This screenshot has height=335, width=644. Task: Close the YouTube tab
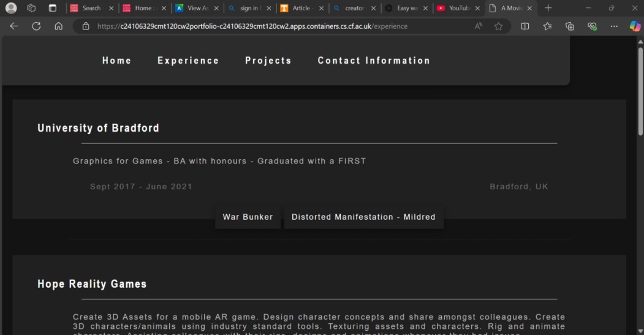tap(478, 8)
